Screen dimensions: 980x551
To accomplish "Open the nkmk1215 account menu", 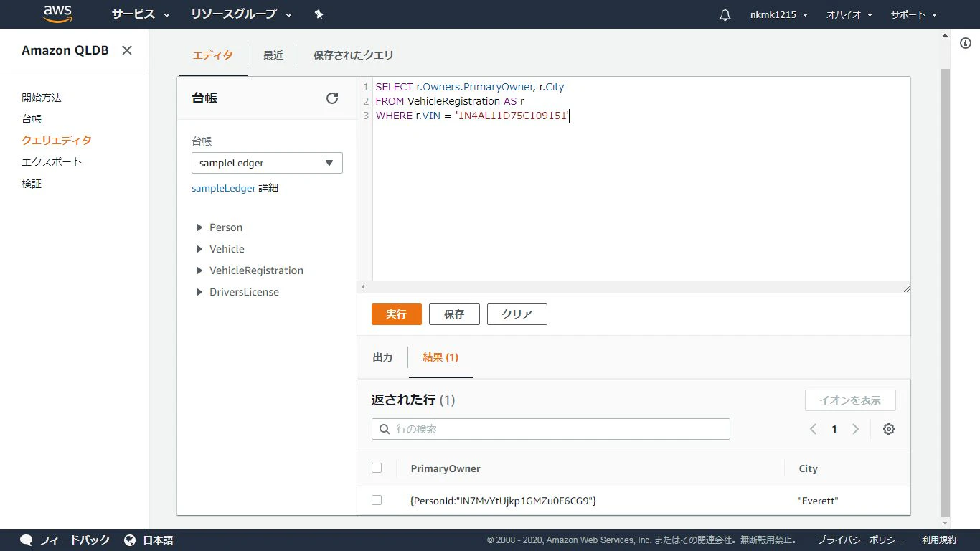I will [779, 14].
